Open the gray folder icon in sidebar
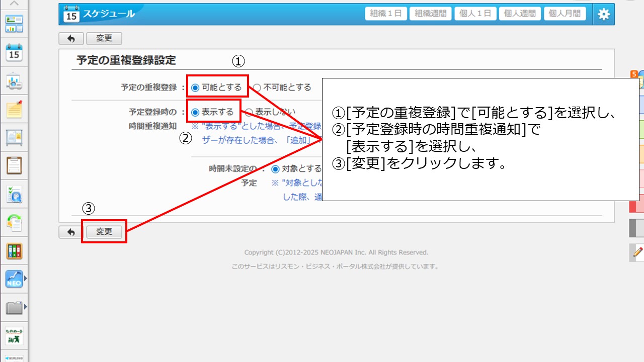 14,307
